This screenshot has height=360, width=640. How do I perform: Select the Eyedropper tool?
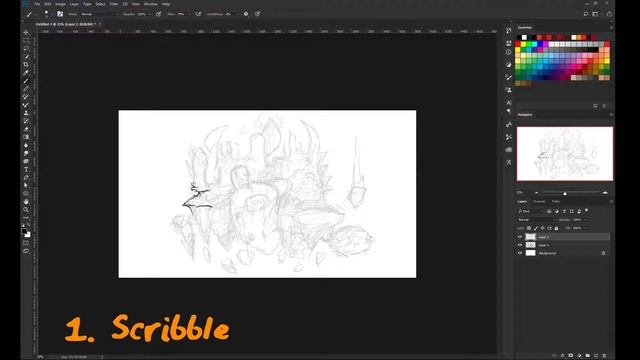click(x=26, y=73)
